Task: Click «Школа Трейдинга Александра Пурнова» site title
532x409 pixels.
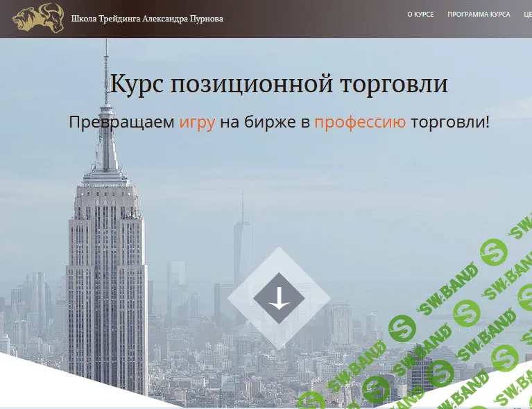Action: (147, 19)
